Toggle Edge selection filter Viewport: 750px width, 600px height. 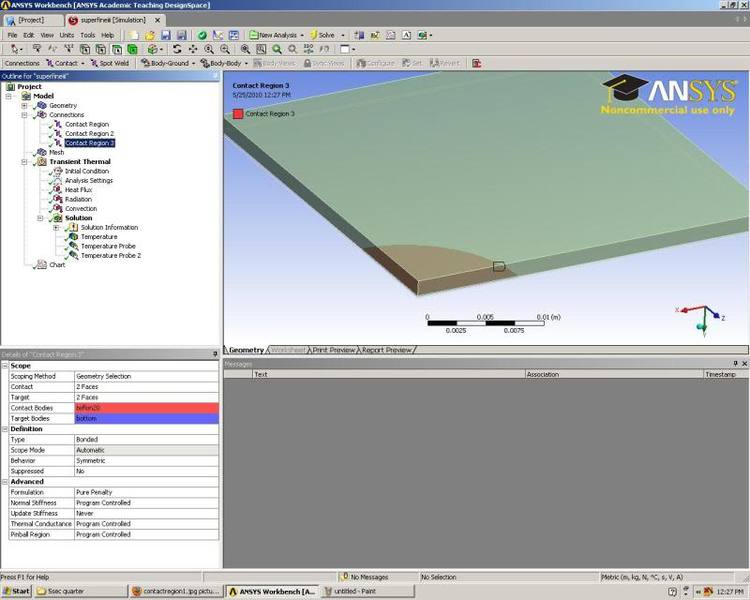100,49
